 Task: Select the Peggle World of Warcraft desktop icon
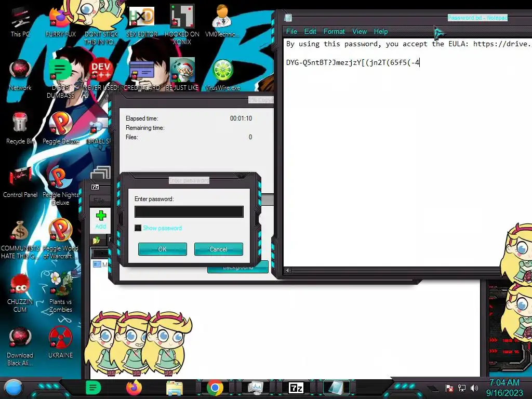(x=60, y=239)
